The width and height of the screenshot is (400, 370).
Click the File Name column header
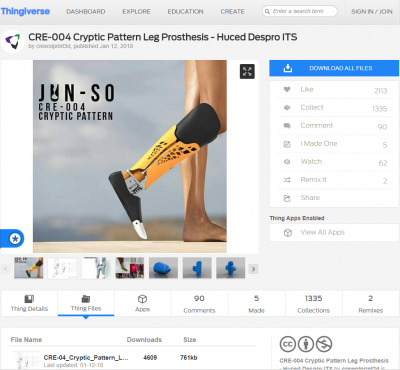(x=26, y=340)
